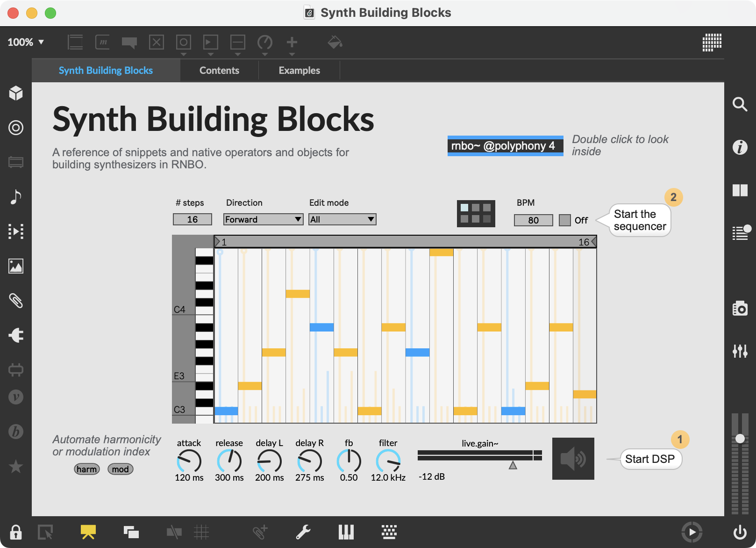Switch to the Examples tab
This screenshot has height=548, width=756.
click(299, 70)
